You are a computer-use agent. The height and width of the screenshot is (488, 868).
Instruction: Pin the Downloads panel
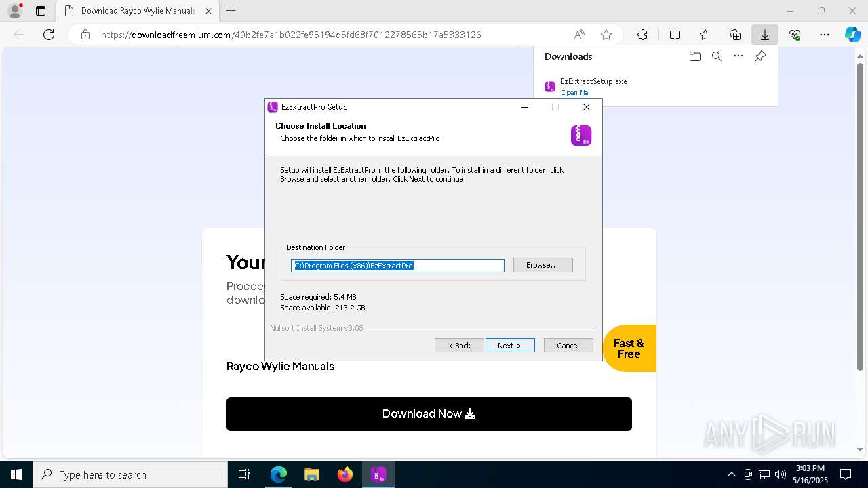[760, 56]
